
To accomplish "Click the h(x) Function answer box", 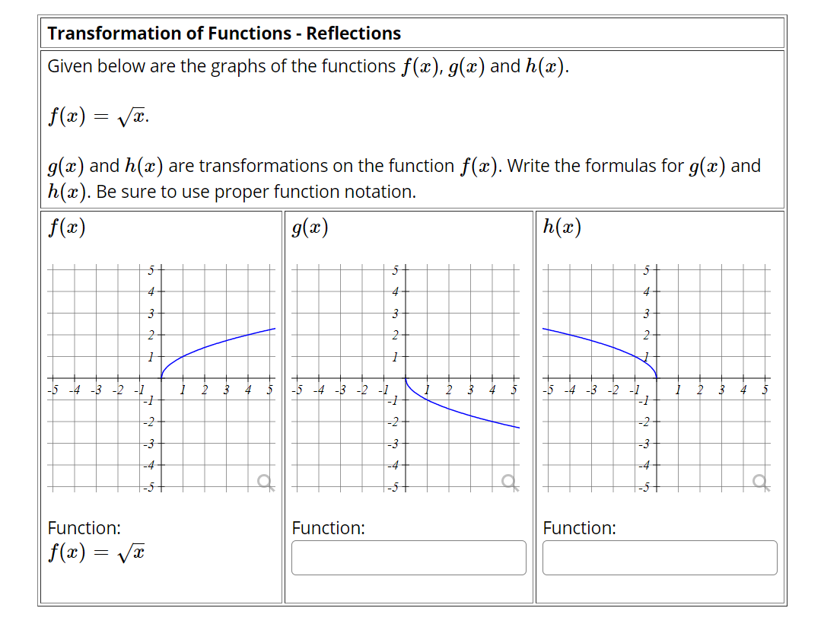I will point(659,558).
